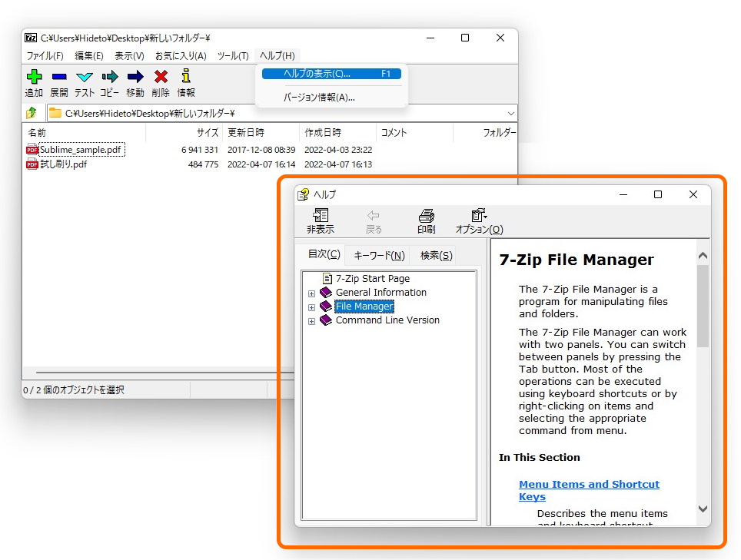This screenshot has height=560, width=741.
Task: Click the Copy (コピー) toolbar icon
Action: click(x=110, y=77)
